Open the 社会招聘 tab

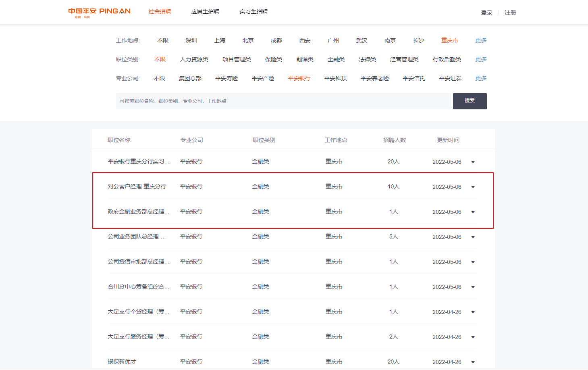point(160,12)
